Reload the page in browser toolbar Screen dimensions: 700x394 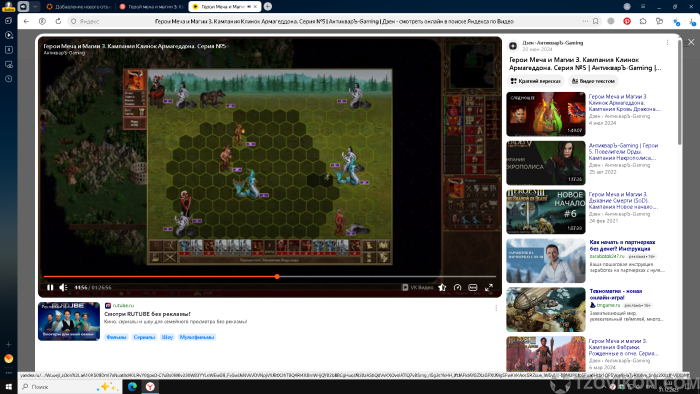(58, 21)
